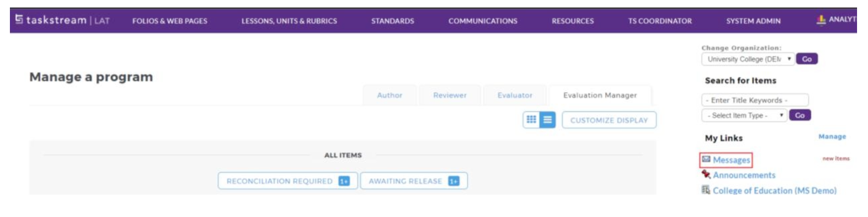Open the Resources menu
Screen dimensions: 868x217
pos(573,21)
